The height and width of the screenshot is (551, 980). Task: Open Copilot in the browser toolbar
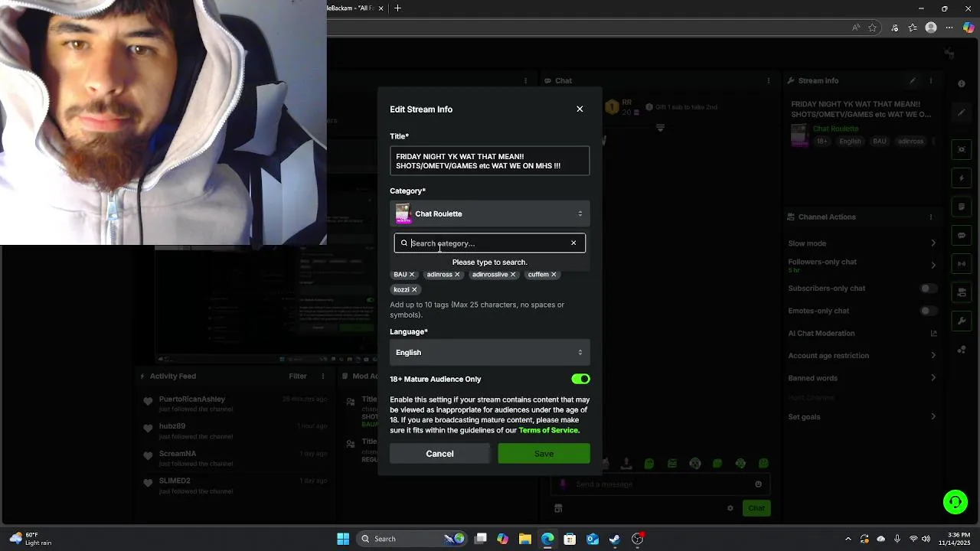[x=969, y=28]
